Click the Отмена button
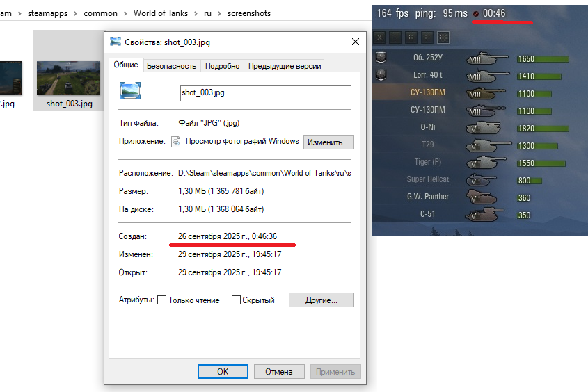 point(279,371)
